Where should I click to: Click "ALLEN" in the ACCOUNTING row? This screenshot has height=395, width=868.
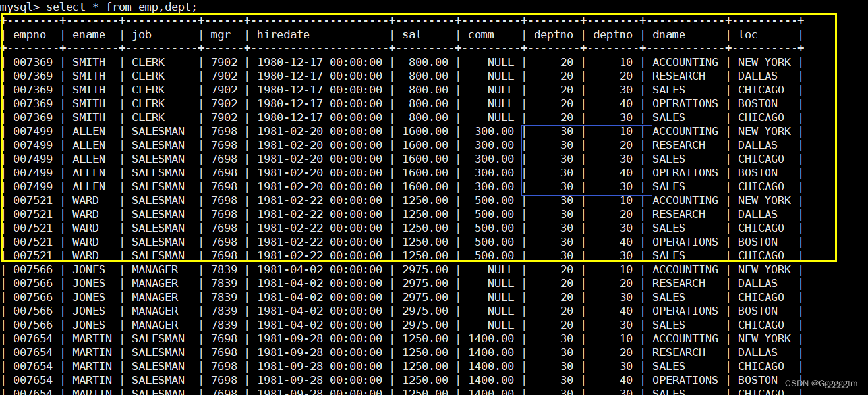tap(89, 131)
